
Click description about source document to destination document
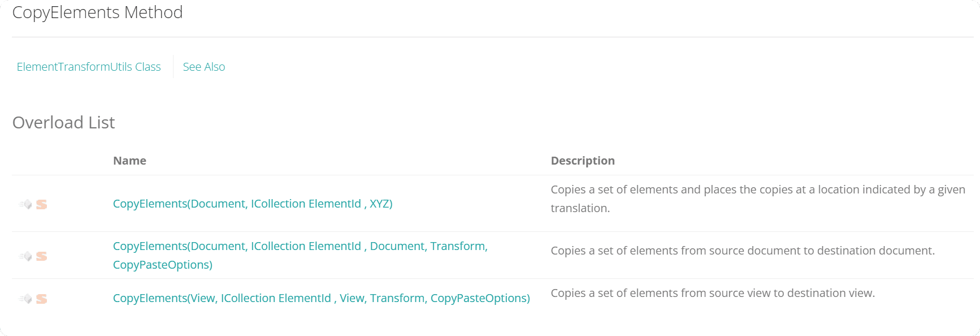(x=743, y=251)
